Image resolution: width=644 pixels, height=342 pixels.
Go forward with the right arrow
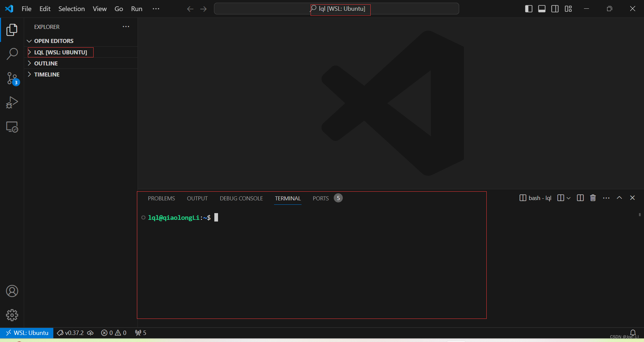coord(204,9)
